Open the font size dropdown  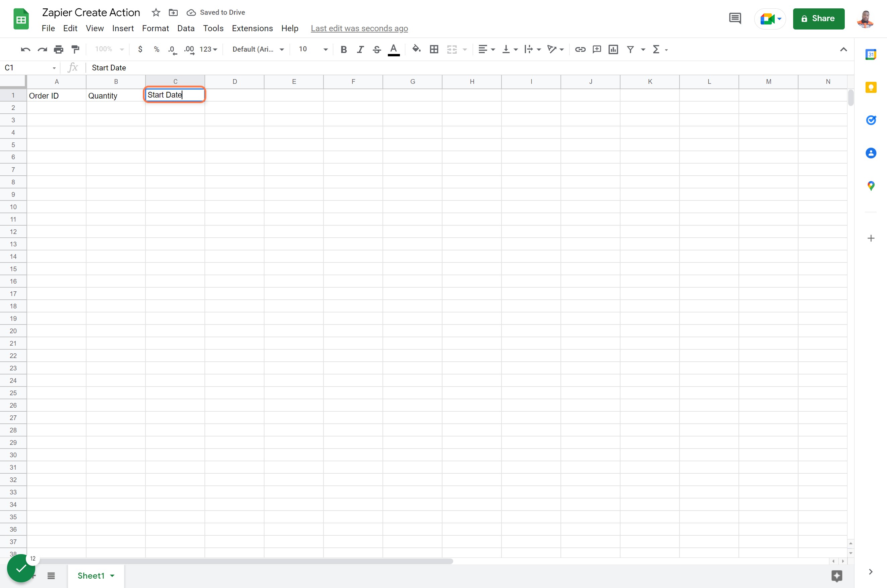(x=313, y=49)
